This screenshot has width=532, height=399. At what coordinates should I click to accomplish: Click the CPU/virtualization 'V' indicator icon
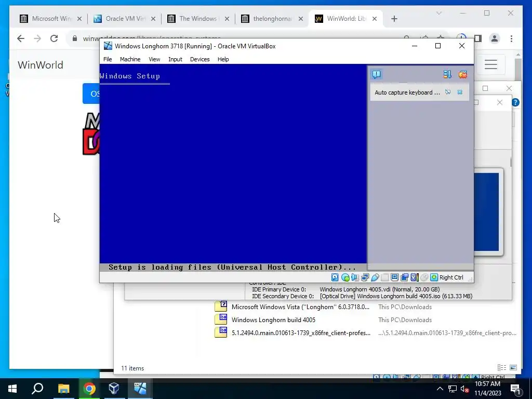pyautogui.click(x=414, y=277)
